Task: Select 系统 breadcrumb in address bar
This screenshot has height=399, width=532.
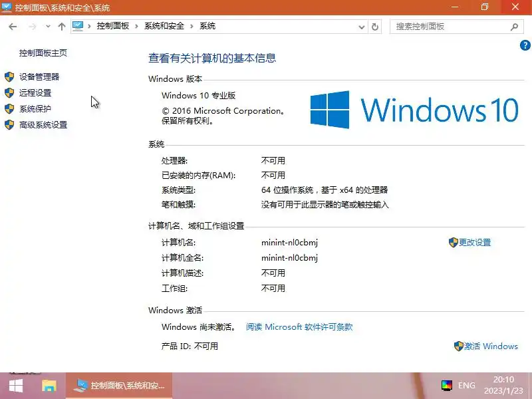Action: pos(207,26)
